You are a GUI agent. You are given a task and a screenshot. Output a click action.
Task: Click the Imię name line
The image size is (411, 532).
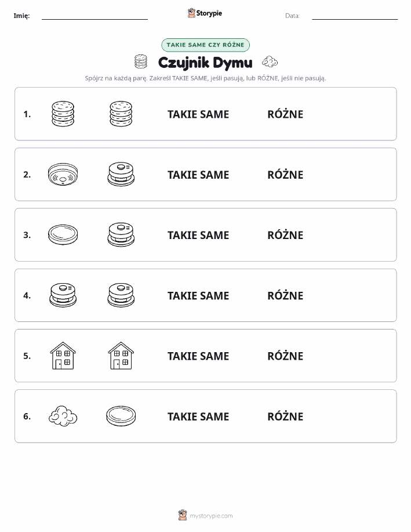click(x=94, y=19)
